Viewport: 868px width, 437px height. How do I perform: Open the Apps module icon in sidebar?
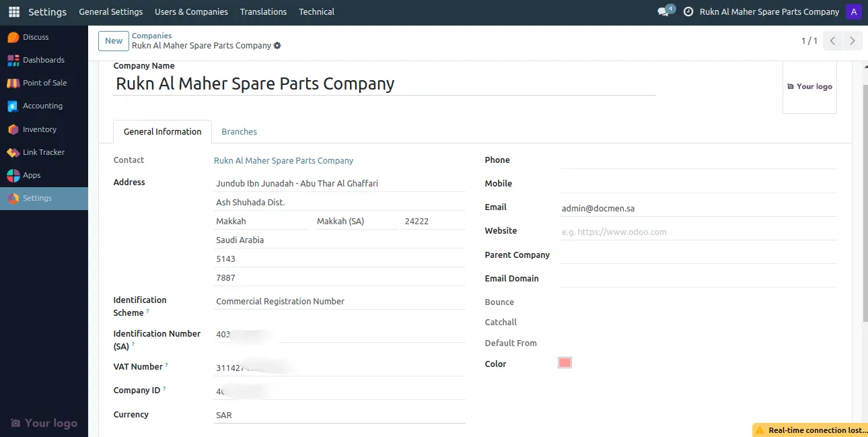click(x=13, y=175)
